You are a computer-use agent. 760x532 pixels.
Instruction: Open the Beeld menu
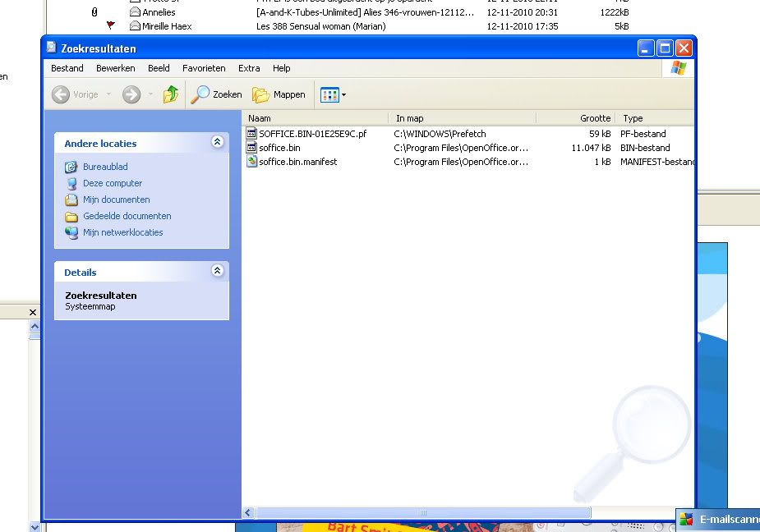(159, 68)
